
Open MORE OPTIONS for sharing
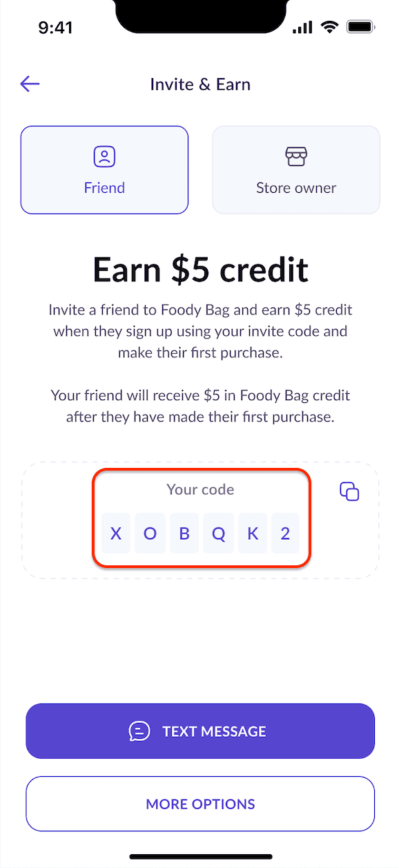click(200, 803)
